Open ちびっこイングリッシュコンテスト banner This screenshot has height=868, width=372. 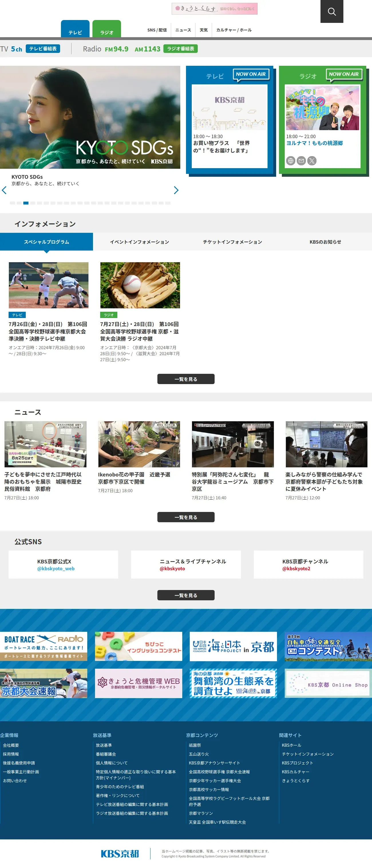click(138, 647)
